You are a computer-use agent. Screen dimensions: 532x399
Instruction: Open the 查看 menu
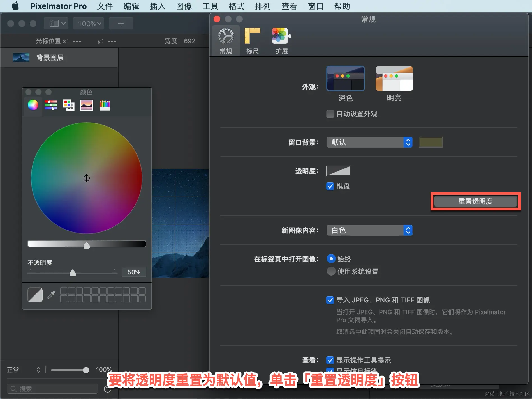coord(289,6)
